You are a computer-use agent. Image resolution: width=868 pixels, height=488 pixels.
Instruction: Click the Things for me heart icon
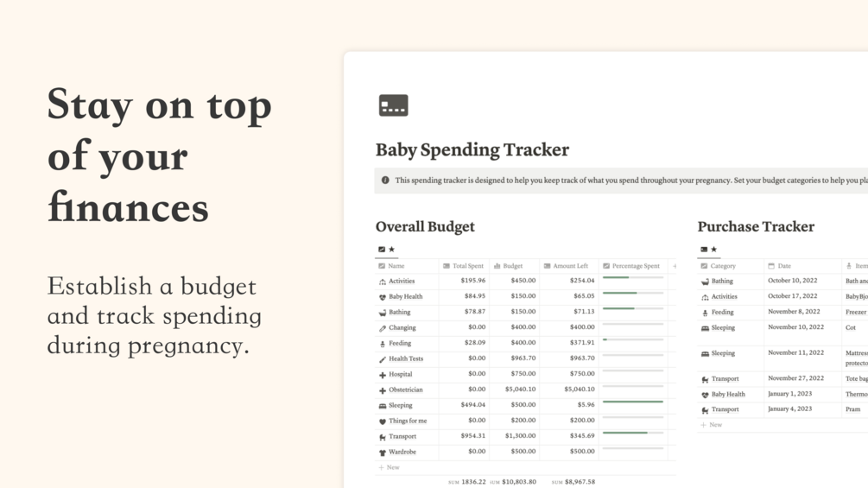click(383, 421)
